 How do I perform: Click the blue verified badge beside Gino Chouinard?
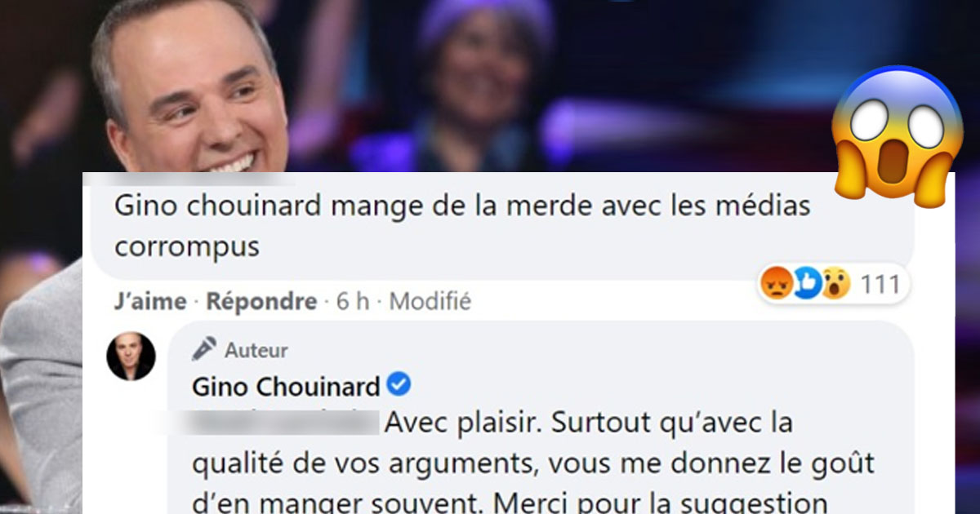[x=399, y=383]
